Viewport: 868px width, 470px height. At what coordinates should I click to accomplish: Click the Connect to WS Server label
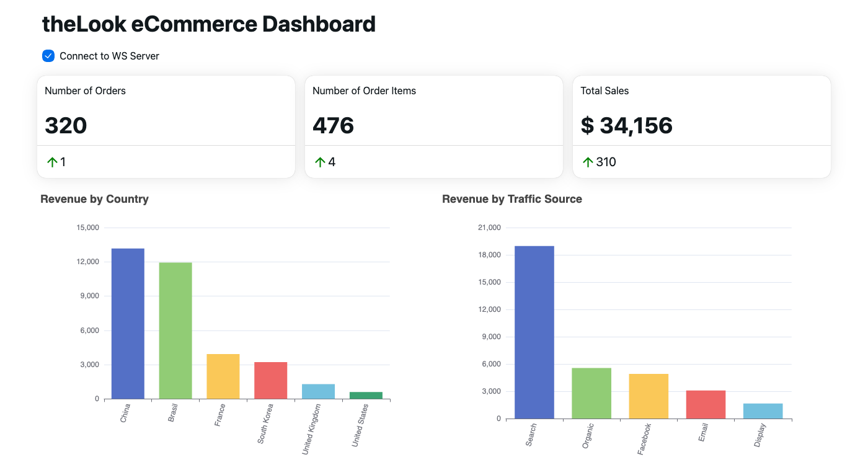click(x=109, y=56)
